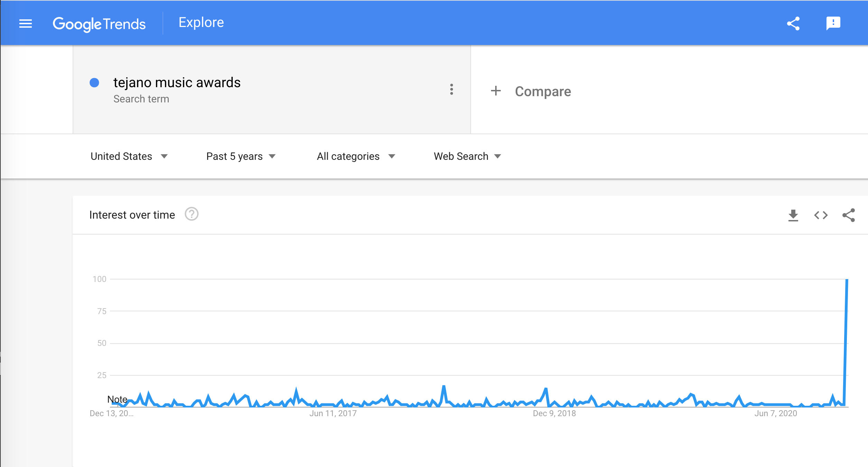Viewport: 868px width, 467px height.
Task: Open the embed code icon
Action: (821, 215)
